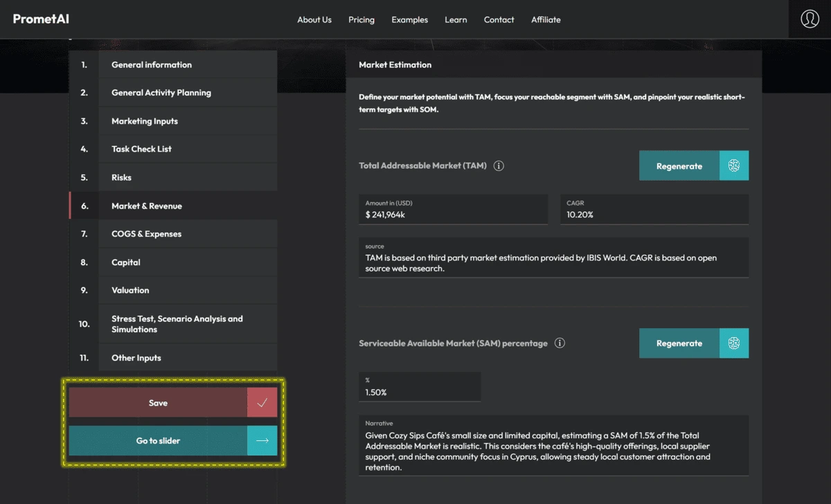Viewport: 831px width, 504px height.
Task: Open the Contact page
Action: (499, 19)
